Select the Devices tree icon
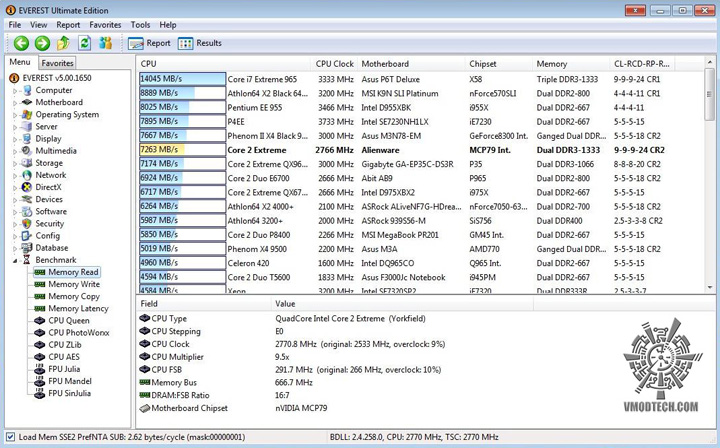 coord(27,199)
